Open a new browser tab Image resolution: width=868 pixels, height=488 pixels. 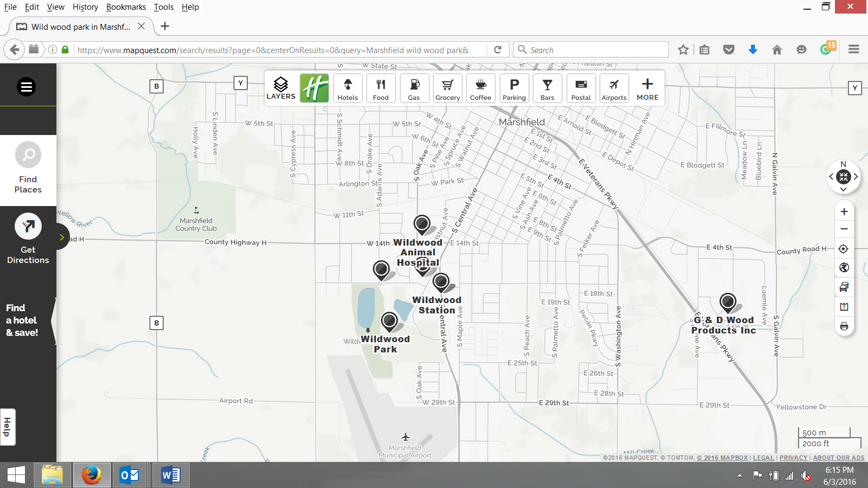(165, 26)
